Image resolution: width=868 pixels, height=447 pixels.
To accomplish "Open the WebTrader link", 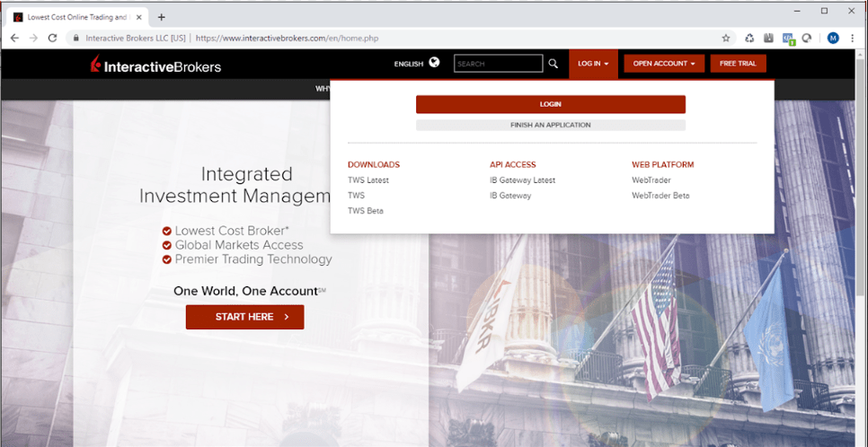I will click(651, 180).
